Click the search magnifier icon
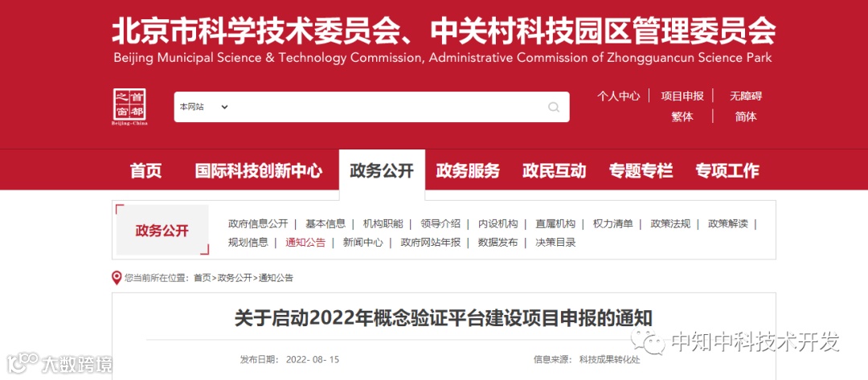The height and width of the screenshot is (380, 868). [554, 107]
